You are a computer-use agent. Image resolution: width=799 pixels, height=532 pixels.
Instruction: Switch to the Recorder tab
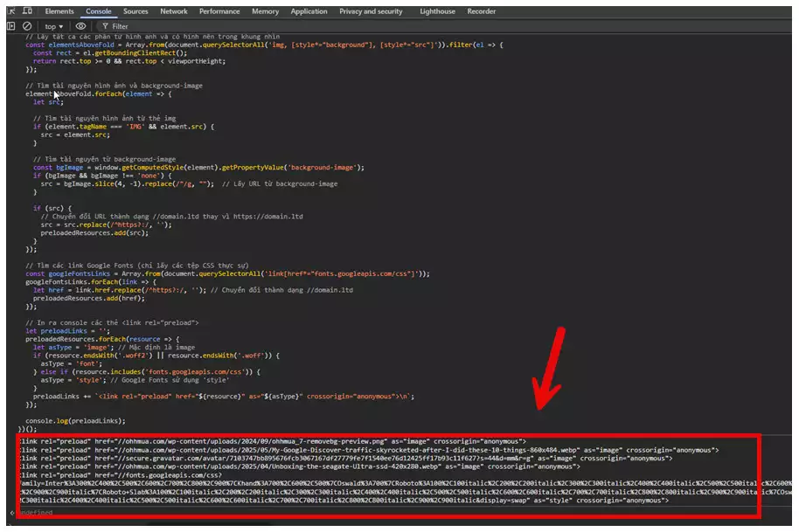tap(481, 11)
